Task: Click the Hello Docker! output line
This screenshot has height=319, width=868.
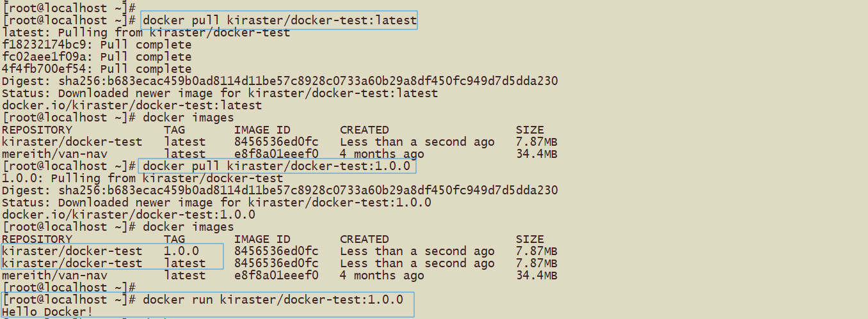Action: pyautogui.click(x=47, y=312)
